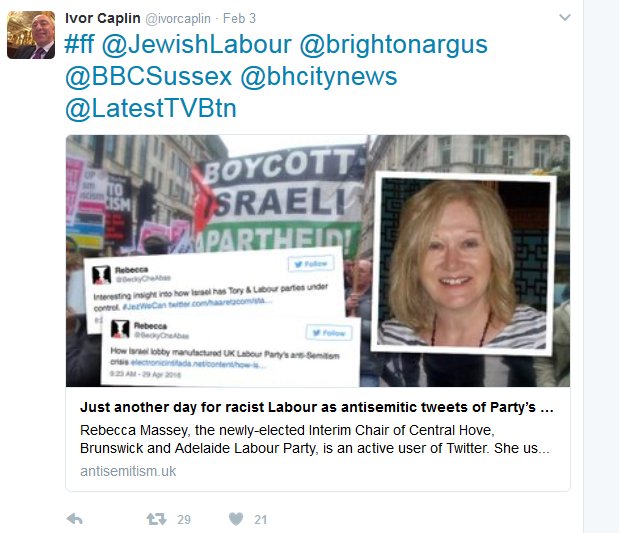Viewport: 619px width, 533px height.
Task: Visit @LatestTVBtn profile mention
Action: click(x=151, y=108)
